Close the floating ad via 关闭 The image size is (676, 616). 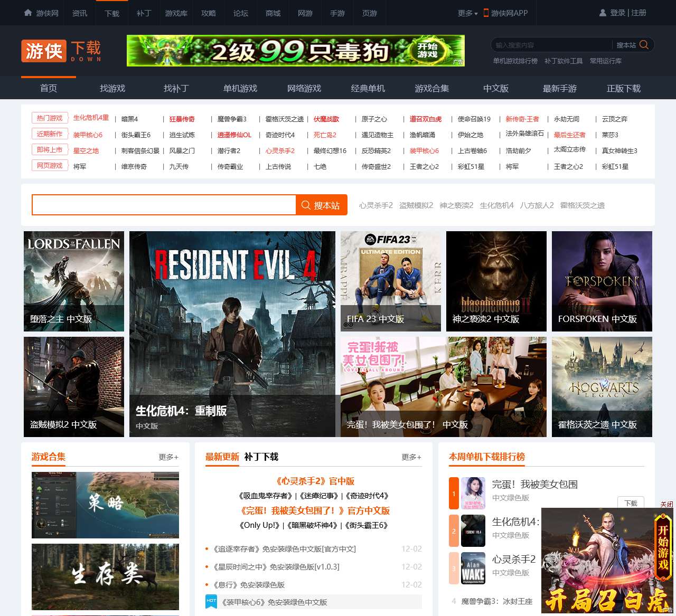click(x=666, y=504)
